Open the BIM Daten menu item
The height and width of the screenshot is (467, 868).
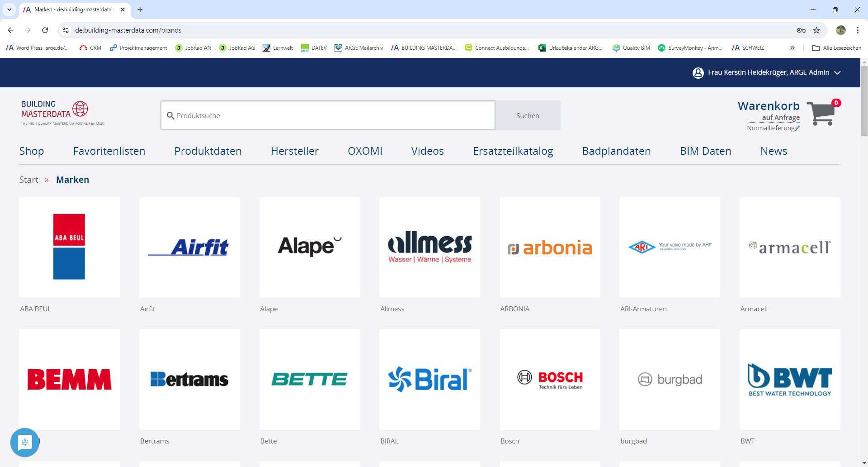tap(706, 151)
